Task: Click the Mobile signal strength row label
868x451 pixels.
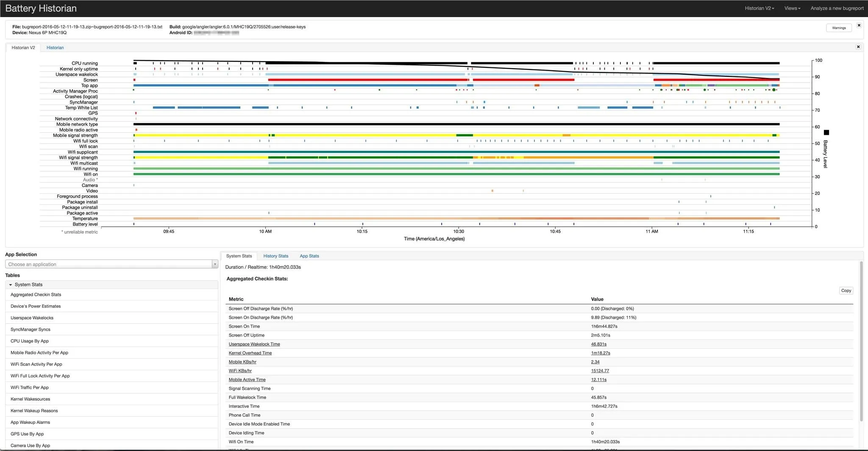Action: tap(75, 136)
